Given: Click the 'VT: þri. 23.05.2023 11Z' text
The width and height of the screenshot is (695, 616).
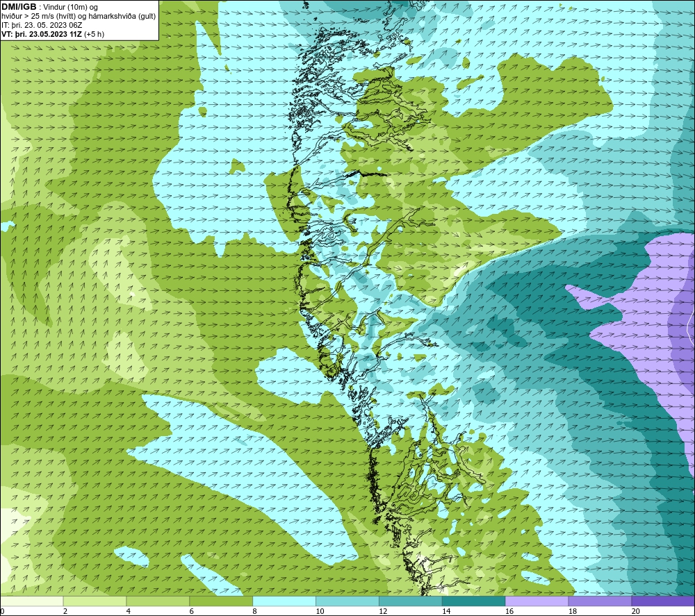Looking at the screenshot, I should pos(42,33).
